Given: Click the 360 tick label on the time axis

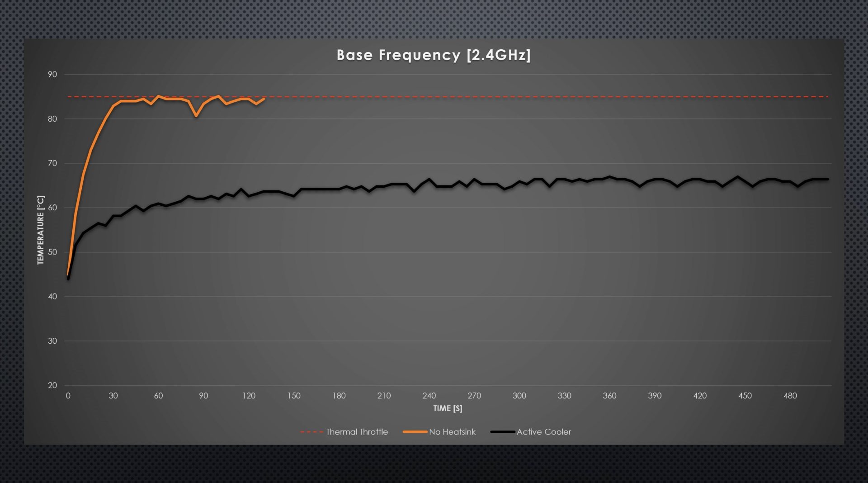Looking at the screenshot, I should (609, 396).
